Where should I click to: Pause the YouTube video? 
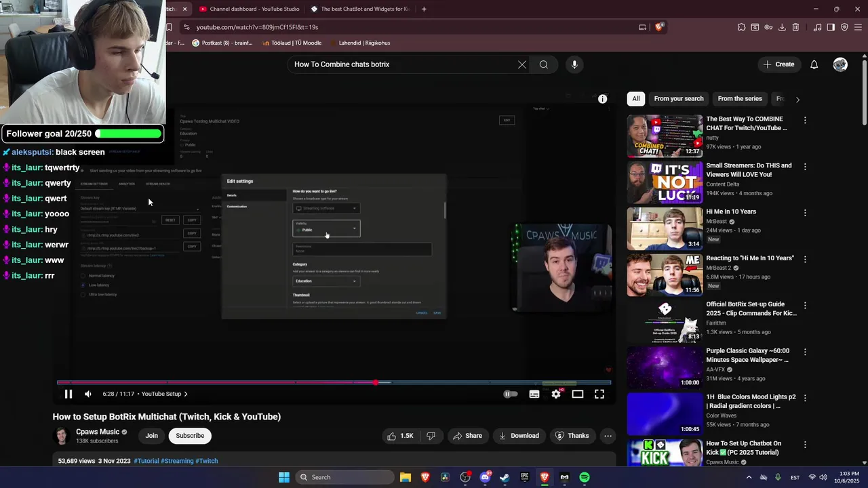point(68,394)
